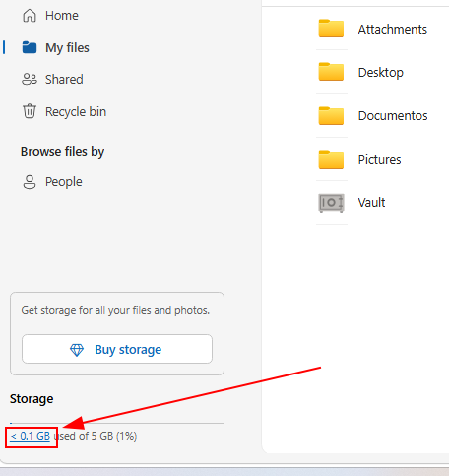This screenshot has height=476, width=449.
Task: Click the diamond icon in Buy storage
Action: point(77,350)
